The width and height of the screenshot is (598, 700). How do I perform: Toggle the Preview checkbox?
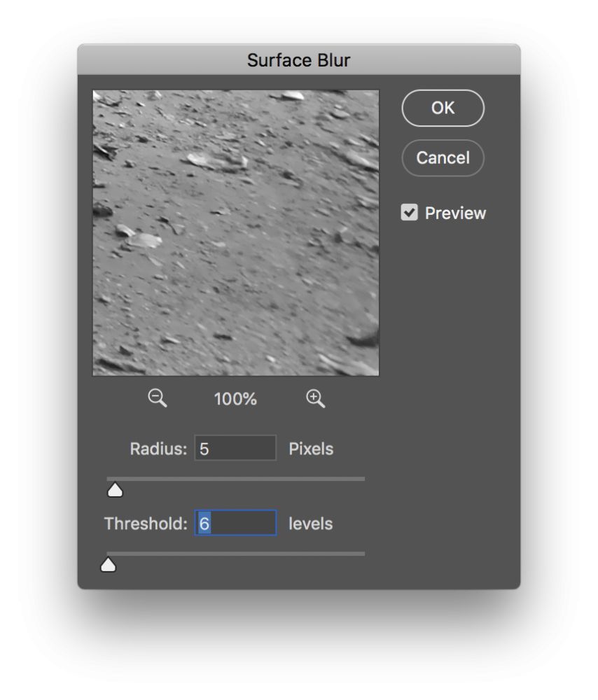pyautogui.click(x=409, y=213)
